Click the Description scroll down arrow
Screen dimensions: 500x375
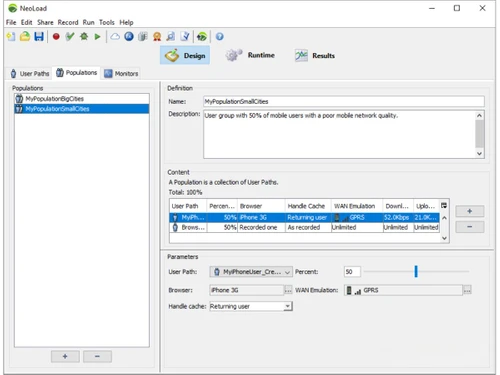pos(479,154)
